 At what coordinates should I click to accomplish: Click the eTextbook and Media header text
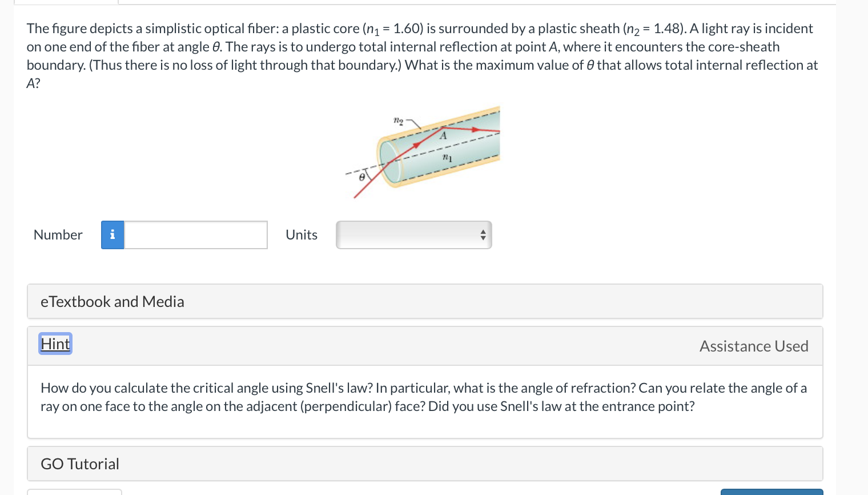(x=112, y=301)
